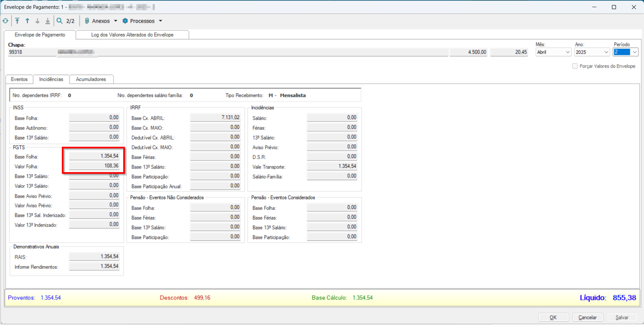
Task: Click the Salvar button
Action: point(622,317)
